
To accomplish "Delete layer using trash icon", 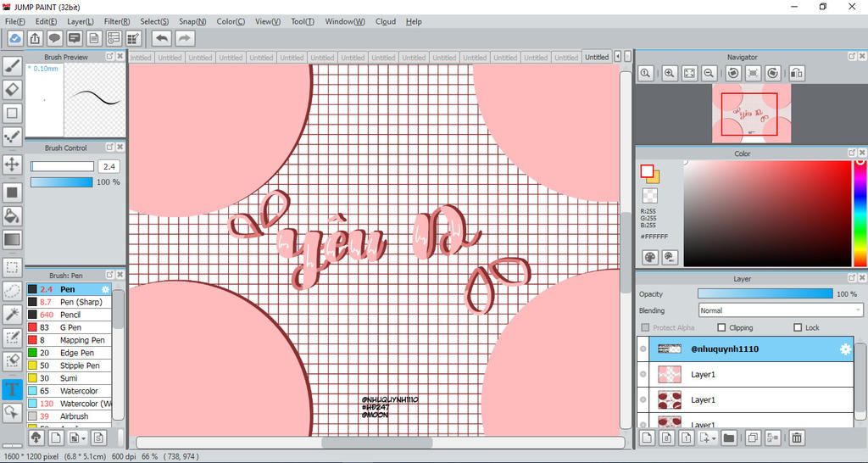I will pos(796,438).
